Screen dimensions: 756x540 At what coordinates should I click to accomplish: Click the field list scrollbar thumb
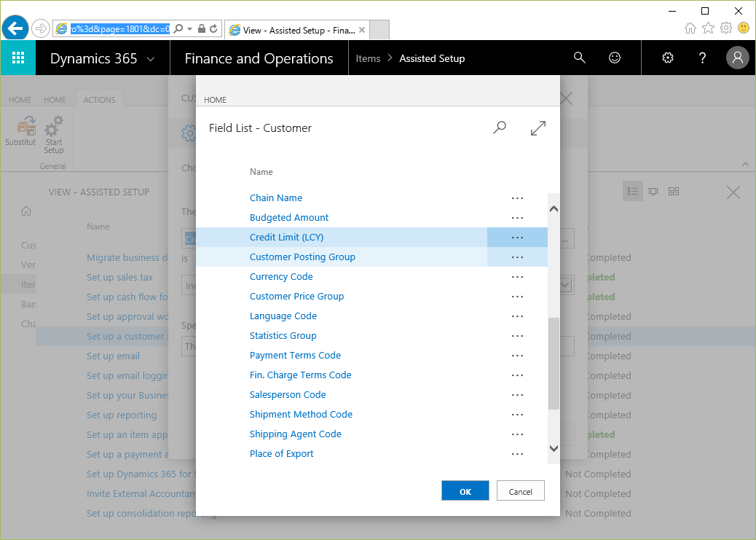(x=554, y=364)
